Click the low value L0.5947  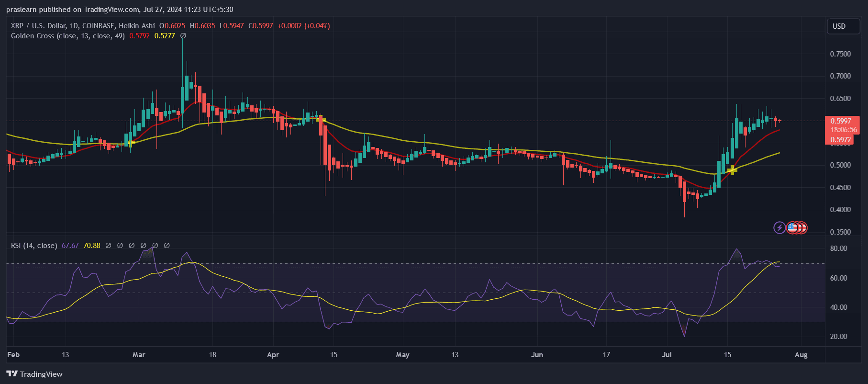pyautogui.click(x=232, y=26)
